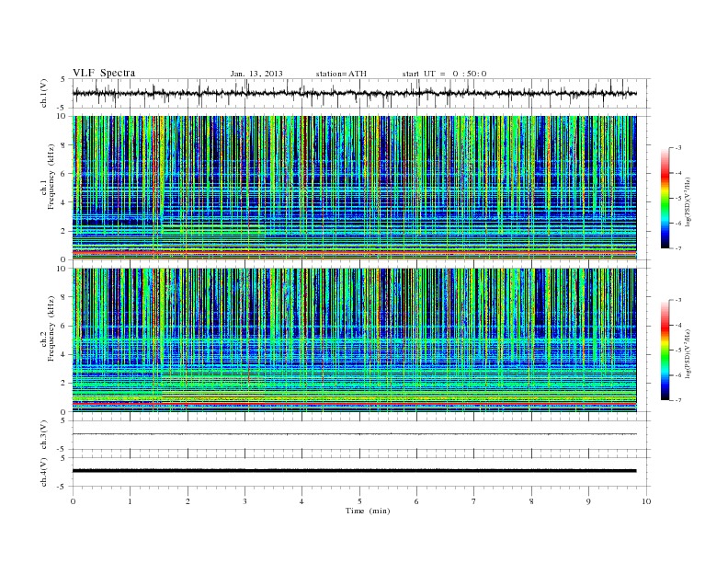Click inside the ch.2 spectrogram panel

[x=355, y=340]
